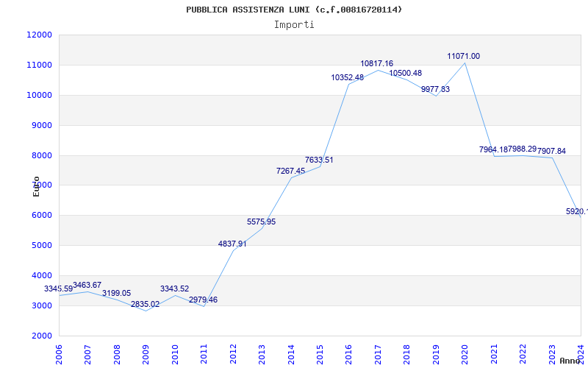Click the 2006 x-axis year label

[x=60, y=353]
